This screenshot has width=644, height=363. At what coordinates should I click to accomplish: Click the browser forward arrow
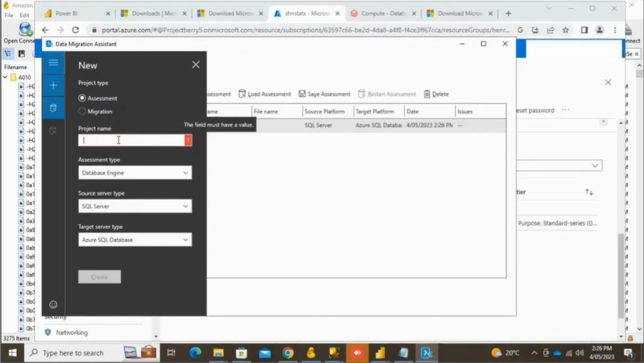60,30
